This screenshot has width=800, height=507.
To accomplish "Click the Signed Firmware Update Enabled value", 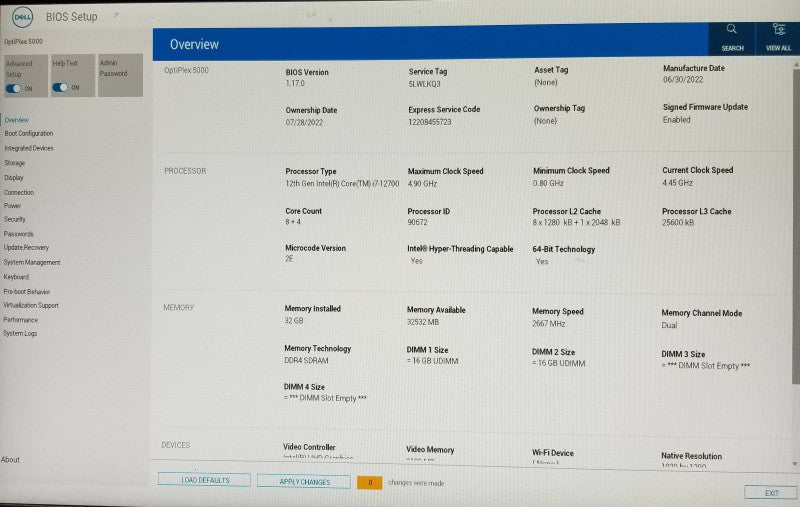I will click(x=676, y=119).
